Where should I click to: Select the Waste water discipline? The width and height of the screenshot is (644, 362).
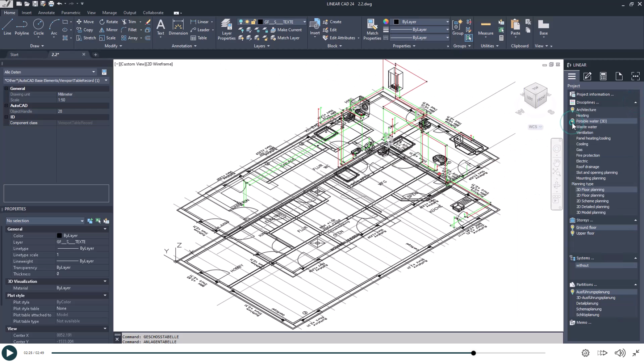click(586, 127)
